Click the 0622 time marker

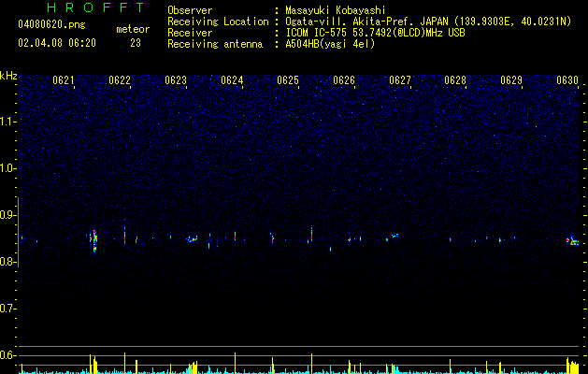pyautogui.click(x=120, y=80)
